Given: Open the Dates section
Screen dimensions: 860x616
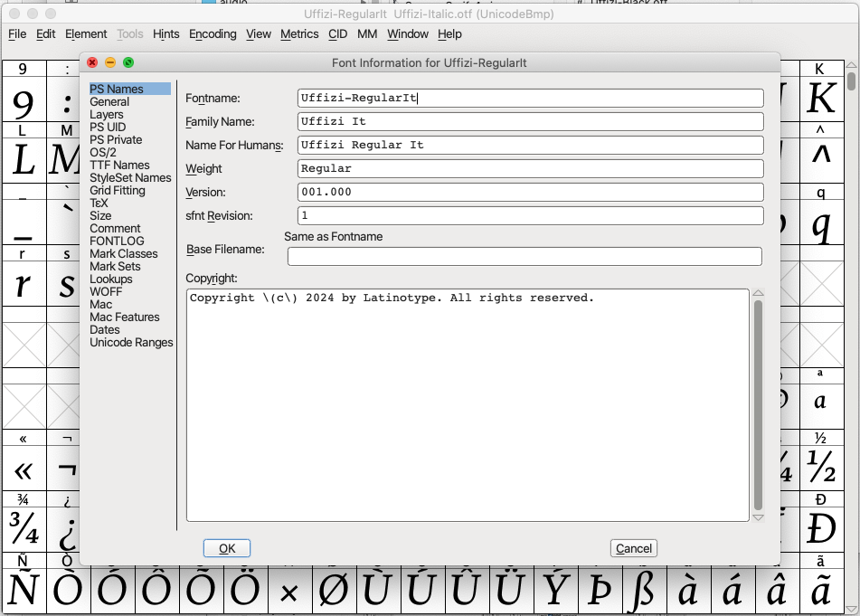Looking at the screenshot, I should [104, 329].
